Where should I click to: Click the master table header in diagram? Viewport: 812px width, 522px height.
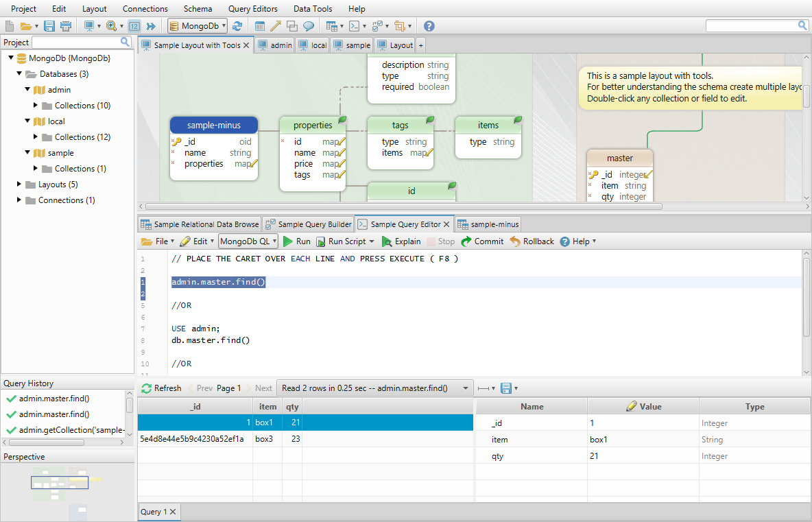click(x=620, y=158)
